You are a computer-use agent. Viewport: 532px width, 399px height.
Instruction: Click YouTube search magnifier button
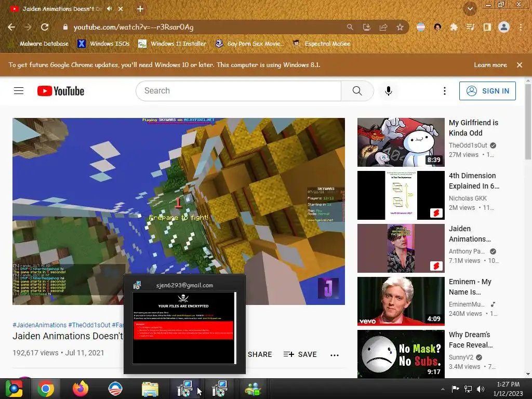pos(357,90)
